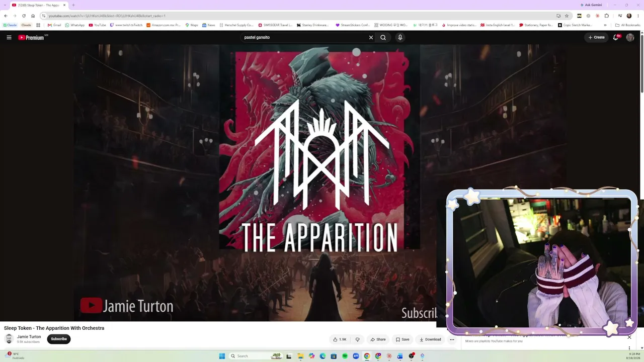Close the Sleep Token tab
This screenshot has width=644, height=362.
[64, 5]
